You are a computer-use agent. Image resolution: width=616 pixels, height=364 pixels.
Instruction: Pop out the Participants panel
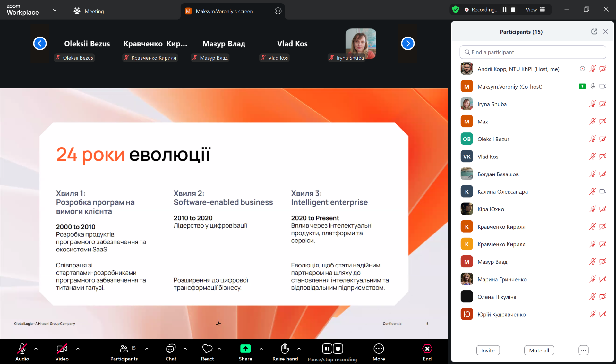(x=594, y=31)
